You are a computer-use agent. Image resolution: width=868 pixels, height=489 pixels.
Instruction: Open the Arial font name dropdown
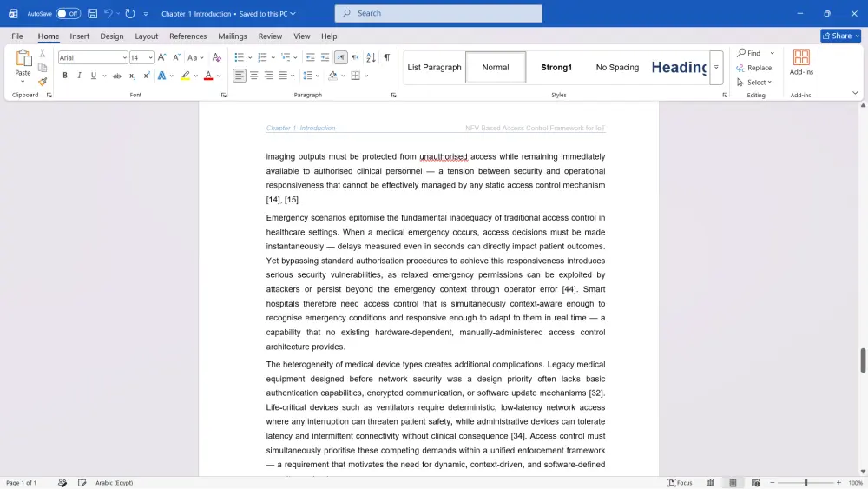tap(124, 57)
